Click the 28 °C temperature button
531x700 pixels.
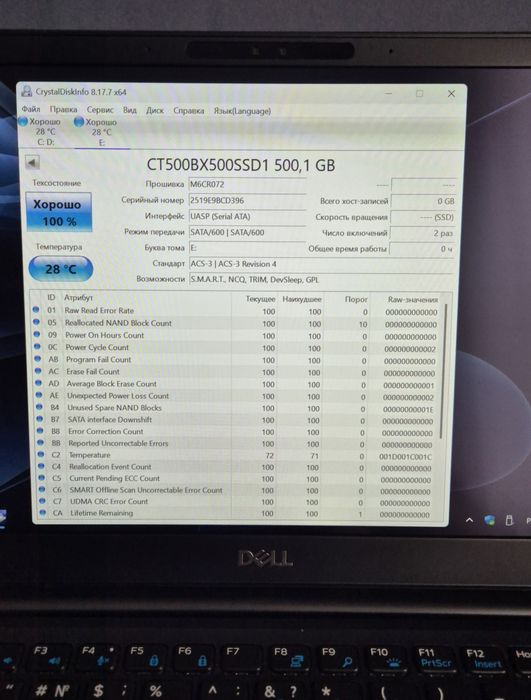(61, 269)
